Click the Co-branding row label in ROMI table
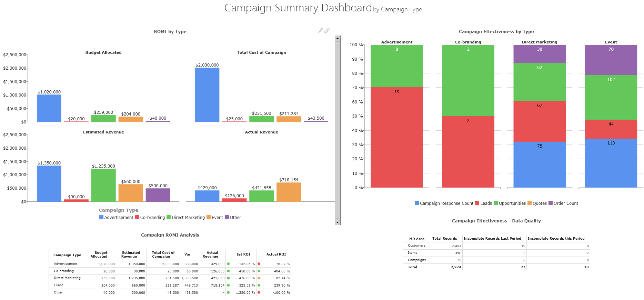644x300 pixels. coord(64,271)
